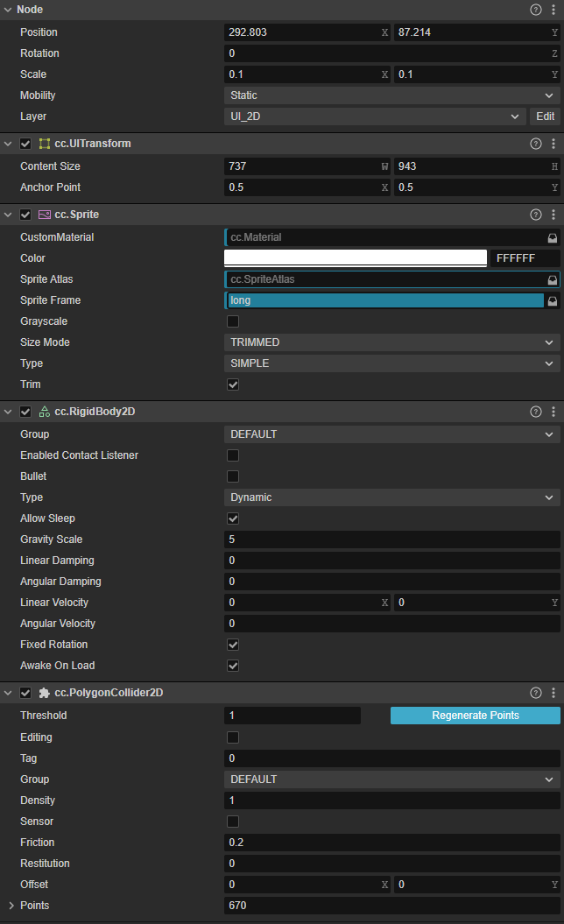Expand the Points array
The image size is (564, 924).
pos(11,906)
